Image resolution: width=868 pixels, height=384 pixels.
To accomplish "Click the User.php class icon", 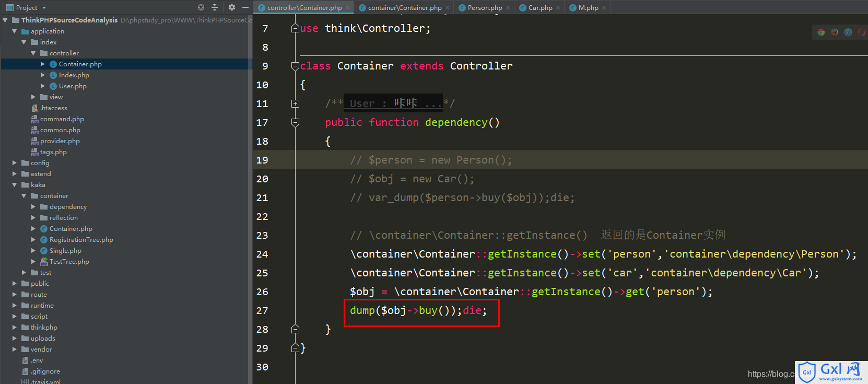I will [x=53, y=86].
